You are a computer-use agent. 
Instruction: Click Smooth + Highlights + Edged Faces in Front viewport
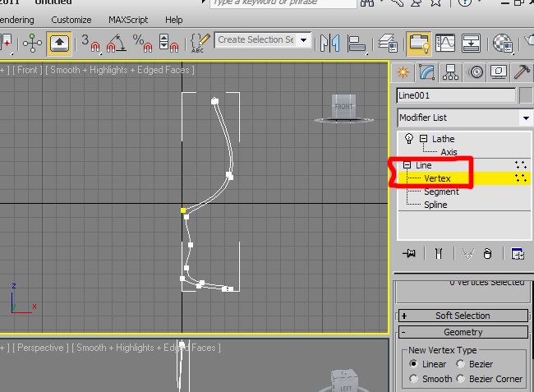tap(120, 70)
